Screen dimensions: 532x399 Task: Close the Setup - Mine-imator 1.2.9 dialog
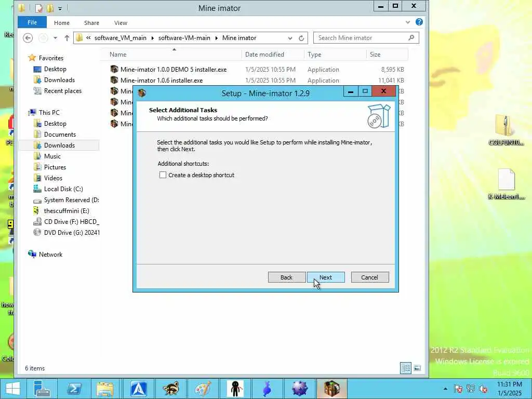tap(384, 91)
